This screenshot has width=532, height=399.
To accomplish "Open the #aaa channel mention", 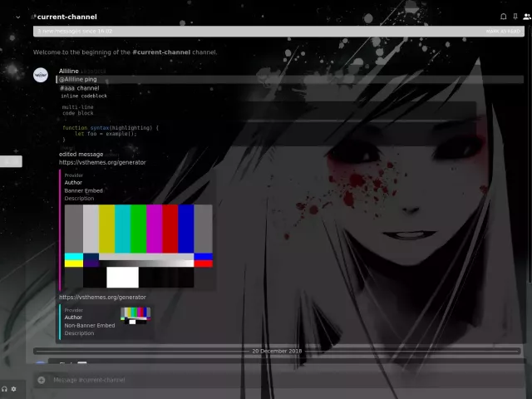I will 80,88.
